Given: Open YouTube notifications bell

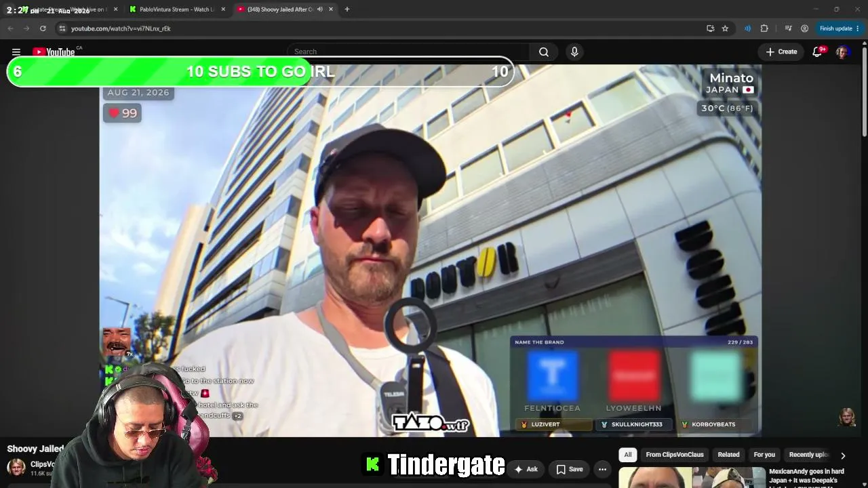Looking at the screenshot, I should [x=818, y=52].
